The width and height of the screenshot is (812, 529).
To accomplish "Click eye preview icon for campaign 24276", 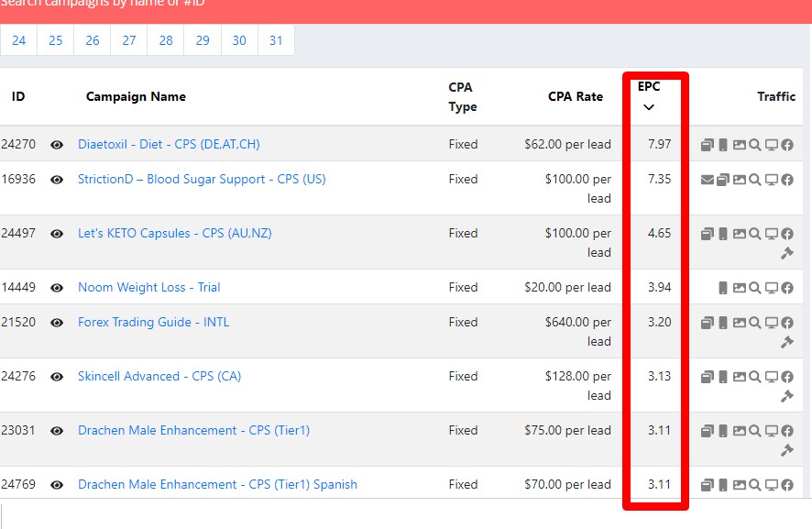I will pos(57,377).
